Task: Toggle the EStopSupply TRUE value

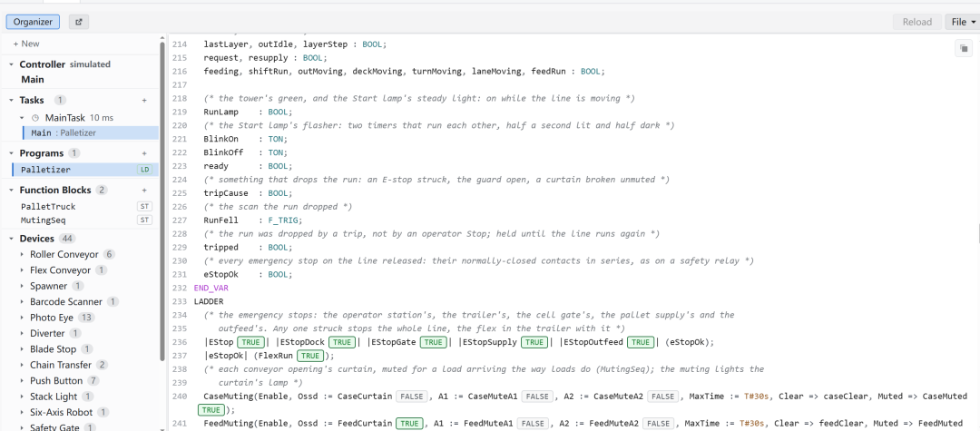Action: click(535, 342)
